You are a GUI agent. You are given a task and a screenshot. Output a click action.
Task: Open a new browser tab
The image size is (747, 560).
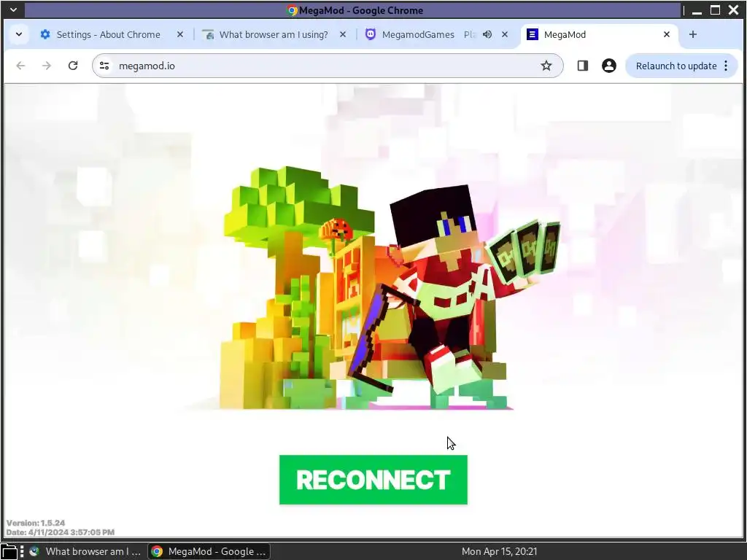tap(693, 34)
